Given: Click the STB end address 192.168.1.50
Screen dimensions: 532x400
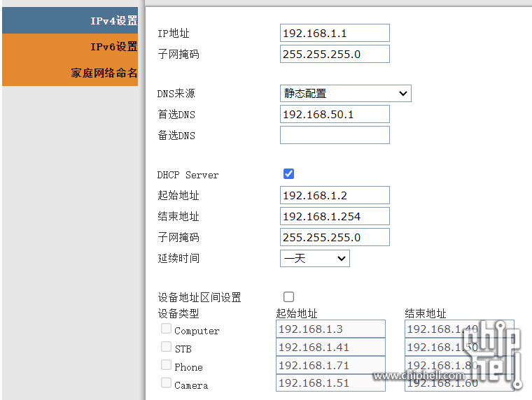Looking at the screenshot, I should click(x=459, y=347).
